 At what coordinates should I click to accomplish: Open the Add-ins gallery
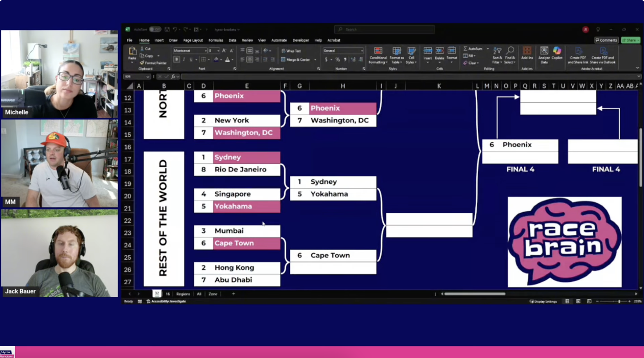(x=527, y=53)
